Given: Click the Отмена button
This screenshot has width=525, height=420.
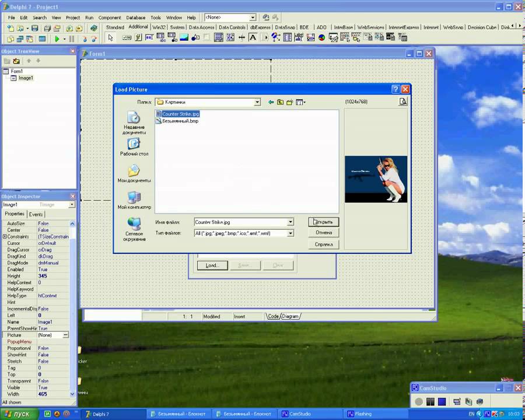Looking at the screenshot, I should pyautogui.click(x=323, y=232).
